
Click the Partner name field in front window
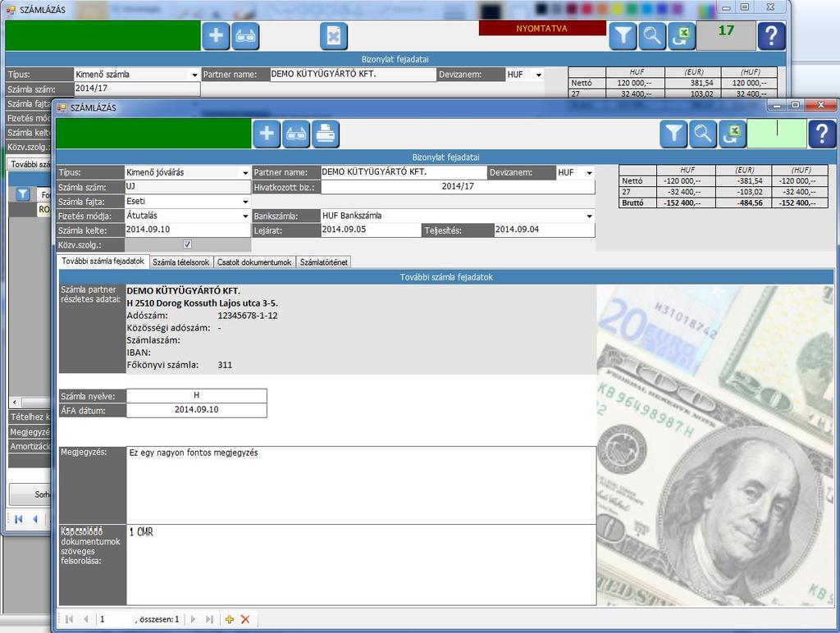[x=404, y=172]
